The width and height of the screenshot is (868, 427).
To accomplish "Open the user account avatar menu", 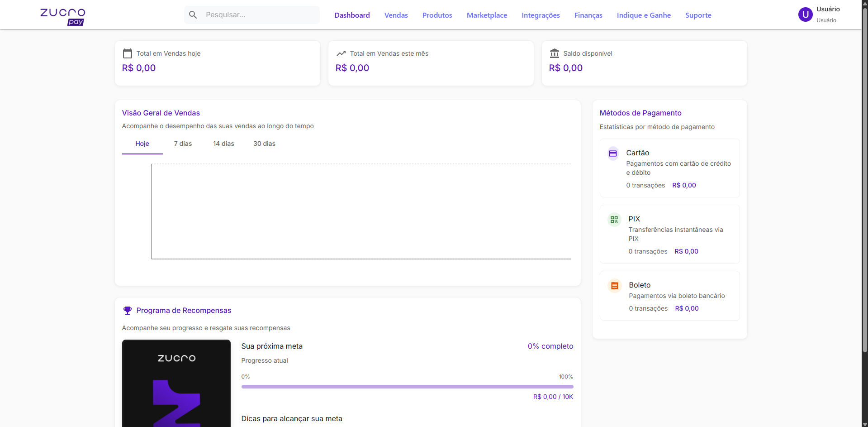I will 805,14.
